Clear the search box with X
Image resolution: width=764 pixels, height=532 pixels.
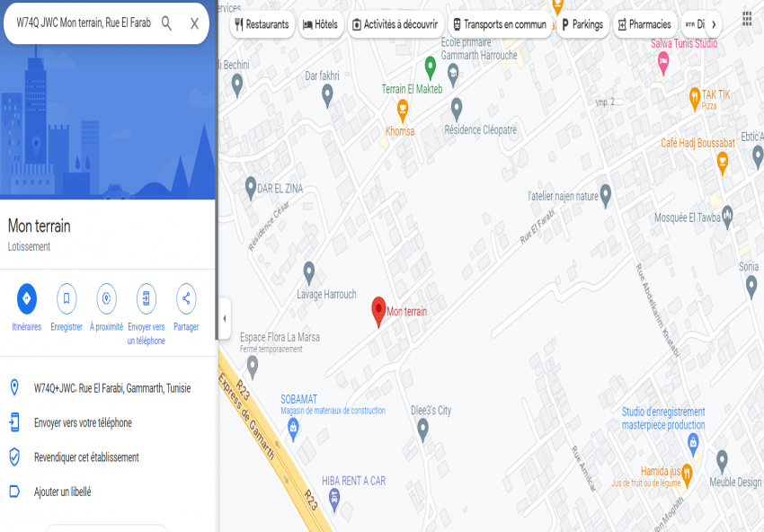point(194,23)
